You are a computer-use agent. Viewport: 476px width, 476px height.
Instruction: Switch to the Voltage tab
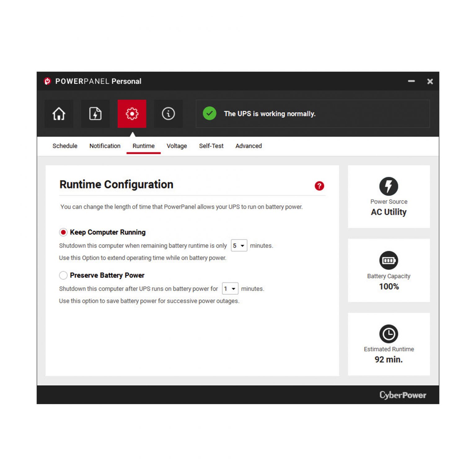click(x=177, y=146)
